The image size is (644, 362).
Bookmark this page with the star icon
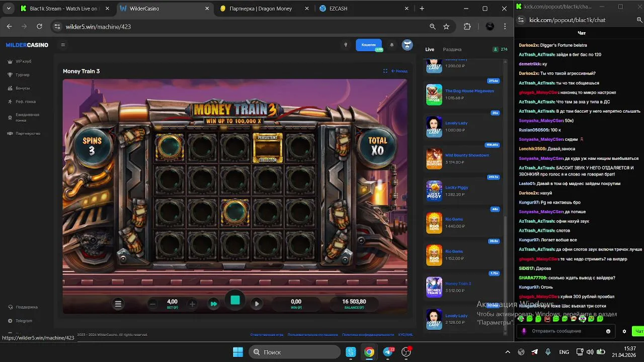click(446, 27)
